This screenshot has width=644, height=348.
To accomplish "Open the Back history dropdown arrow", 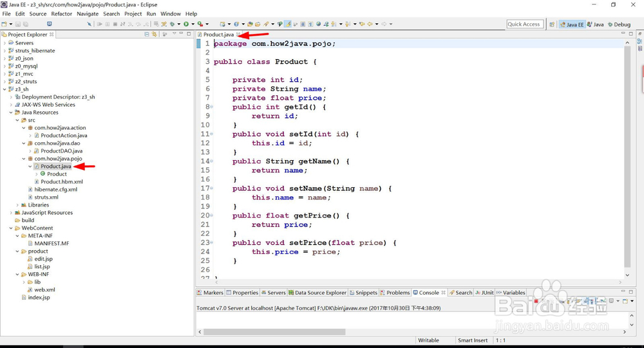I will pyautogui.click(x=377, y=24).
